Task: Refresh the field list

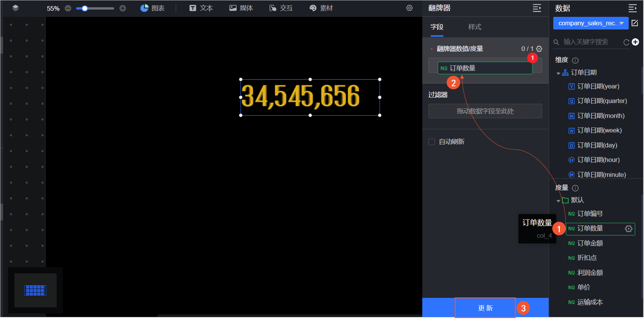Action: [626, 42]
